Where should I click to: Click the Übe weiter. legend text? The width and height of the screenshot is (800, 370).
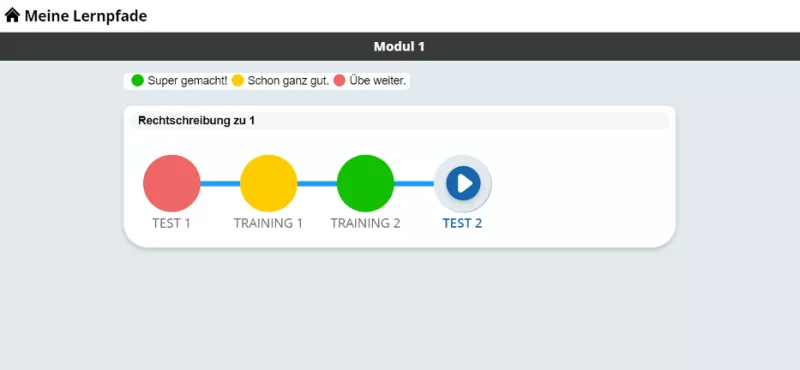coord(378,81)
